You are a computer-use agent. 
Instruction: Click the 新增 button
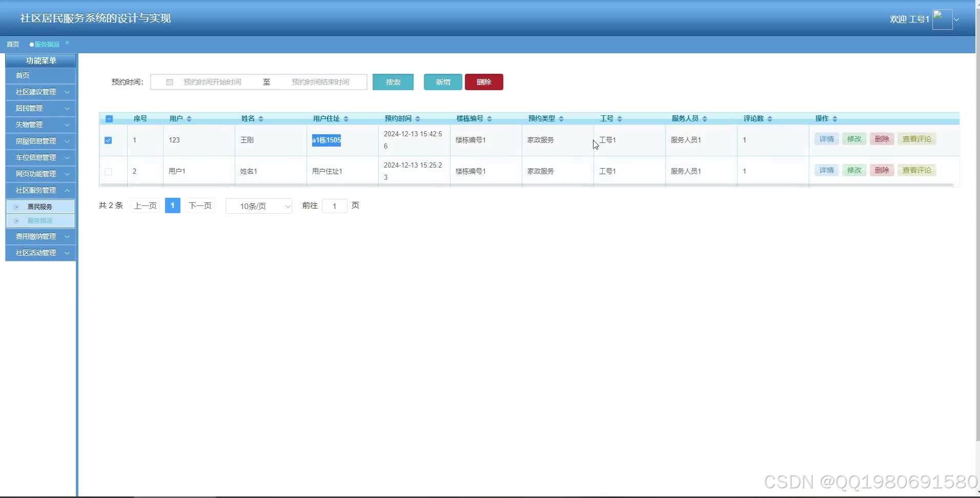443,82
